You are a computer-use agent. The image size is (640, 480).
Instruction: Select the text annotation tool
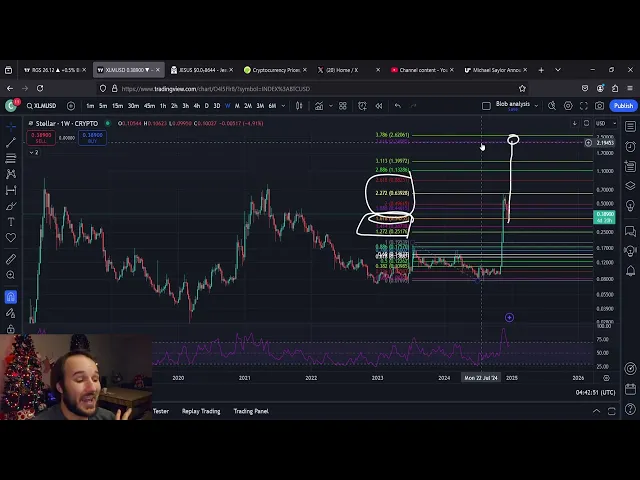(11, 222)
